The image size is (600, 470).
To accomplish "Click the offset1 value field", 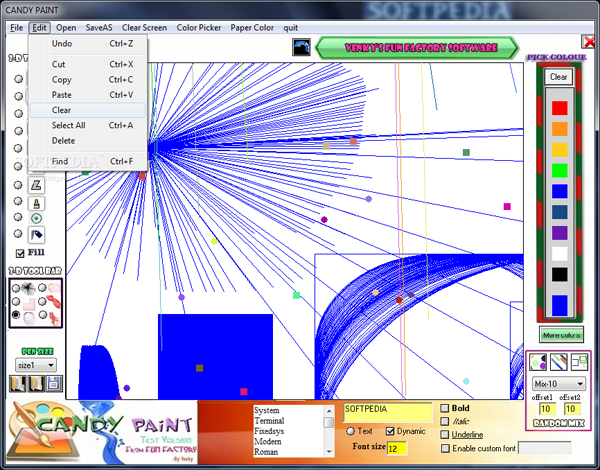I will 548,409.
